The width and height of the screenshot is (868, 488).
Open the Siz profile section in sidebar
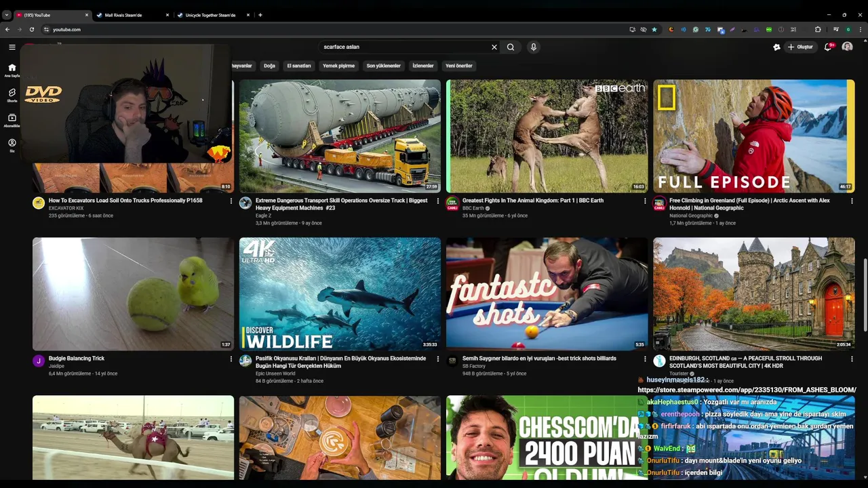tap(12, 145)
